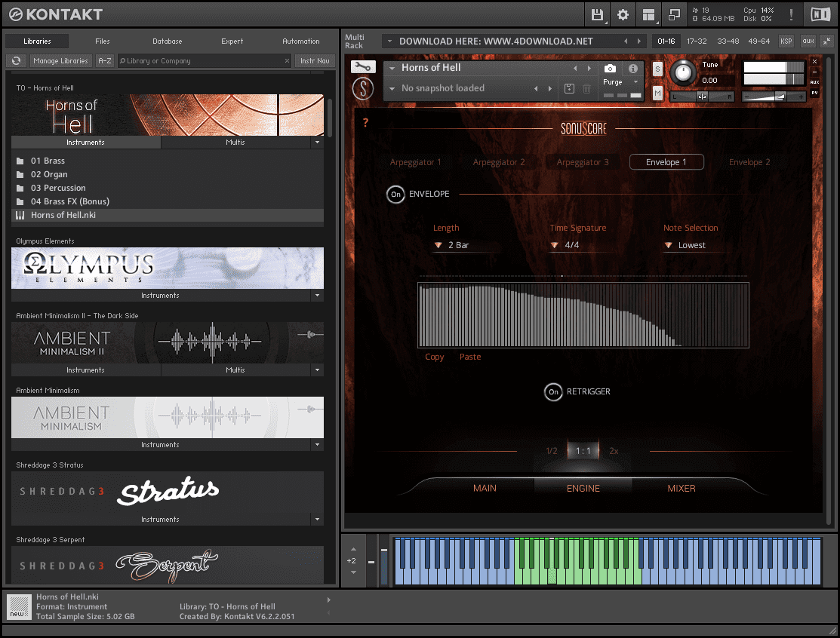The image size is (840, 638).
Task: Toggle KSP multi script button
Action: [786, 41]
